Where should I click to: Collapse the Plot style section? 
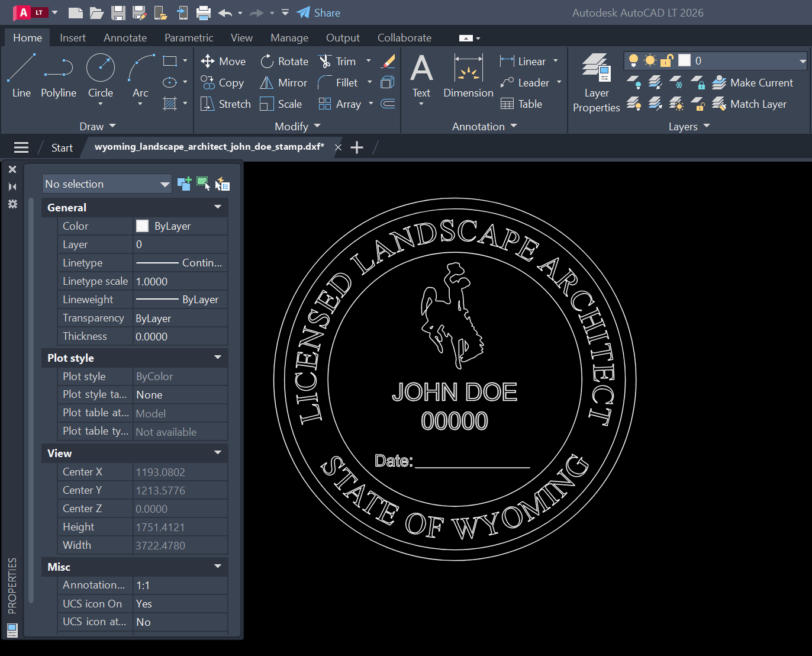tap(218, 358)
